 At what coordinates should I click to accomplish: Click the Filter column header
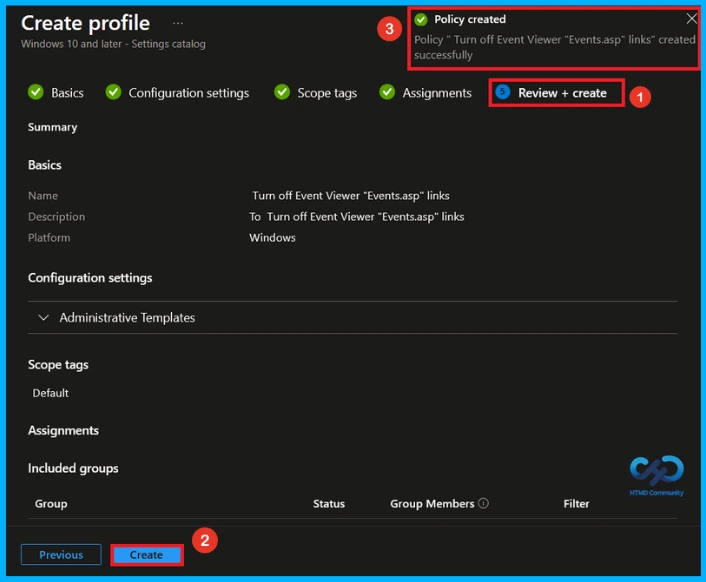576,504
